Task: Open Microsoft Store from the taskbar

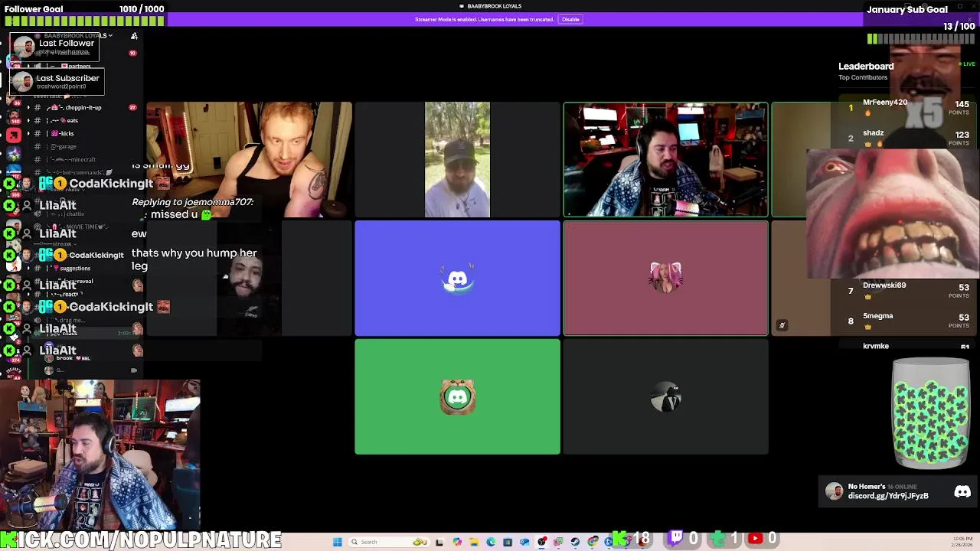Action: 508,542
